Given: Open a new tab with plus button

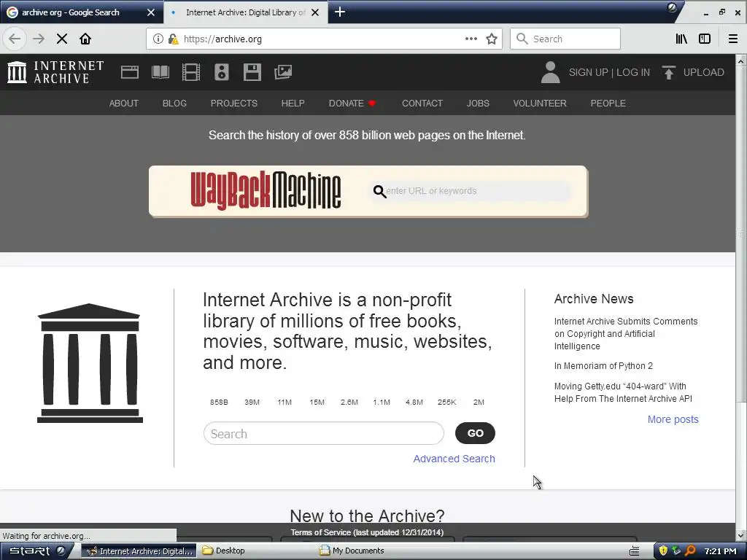Looking at the screenshot, I should 340,12.
